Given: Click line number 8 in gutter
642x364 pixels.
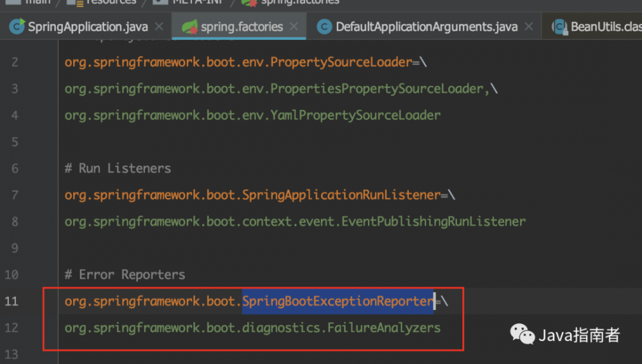Looking at the screenshot, I should (x=15, y=221).
